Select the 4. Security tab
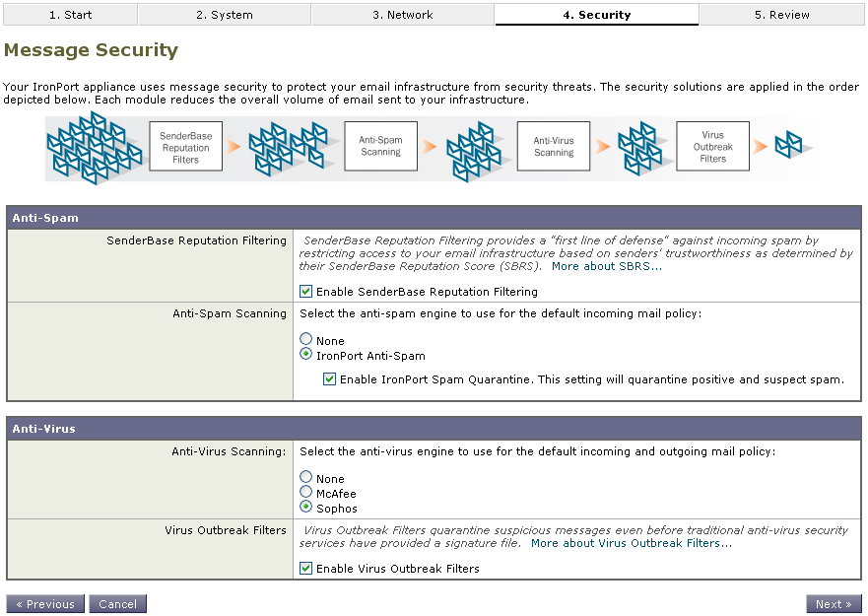This screenshot has width=868, height=616. tap(597, 15)
